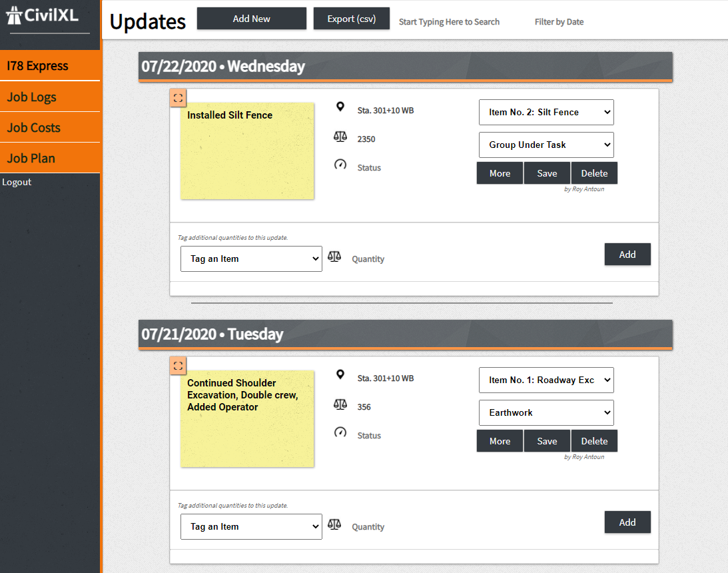Click the search field to start typing

[449, 22]
